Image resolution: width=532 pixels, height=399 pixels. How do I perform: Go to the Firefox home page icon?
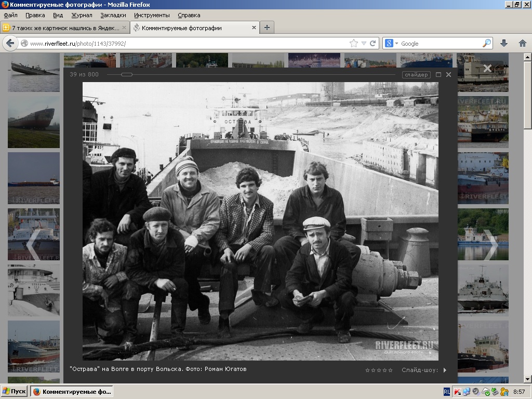(x=523, y=44)
